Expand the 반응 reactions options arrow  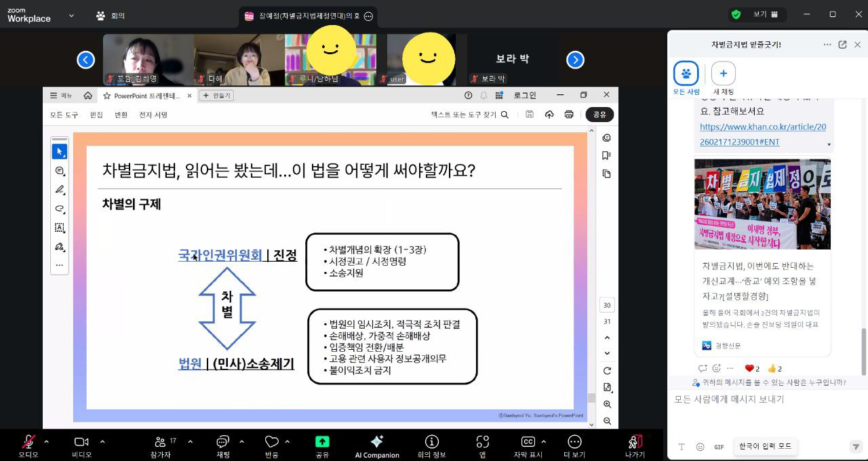287,441
